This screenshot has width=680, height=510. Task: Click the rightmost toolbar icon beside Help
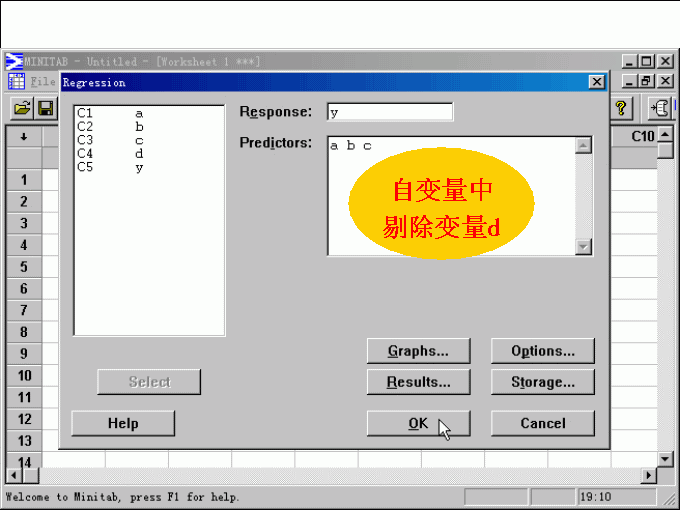pos(659,108)
